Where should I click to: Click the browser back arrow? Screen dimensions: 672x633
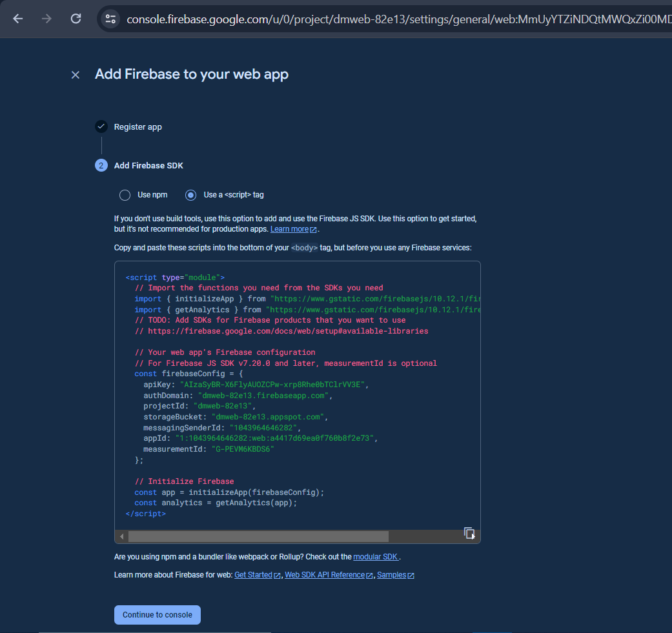18,19
